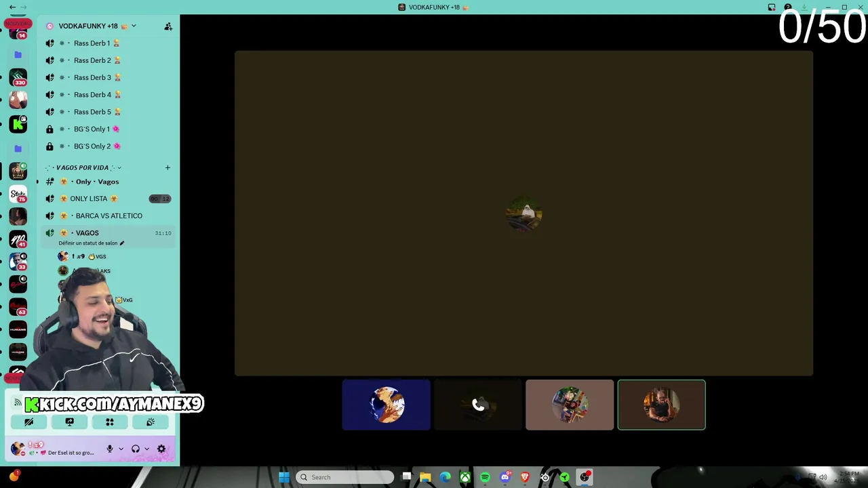Open Brave browser from the taskbar

pos(524,477)
